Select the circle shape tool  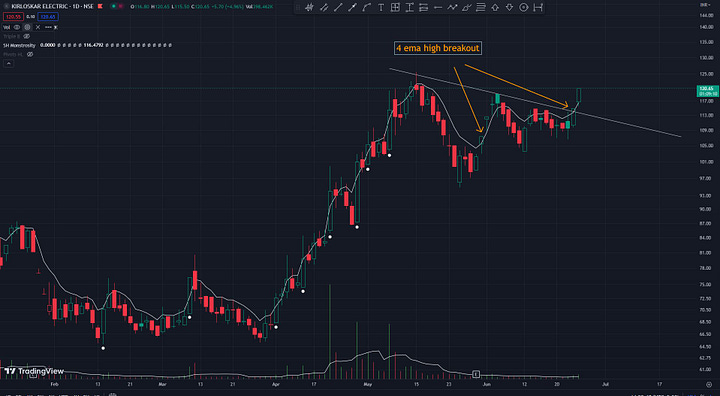pyautogui.click(x=523, y=7)
